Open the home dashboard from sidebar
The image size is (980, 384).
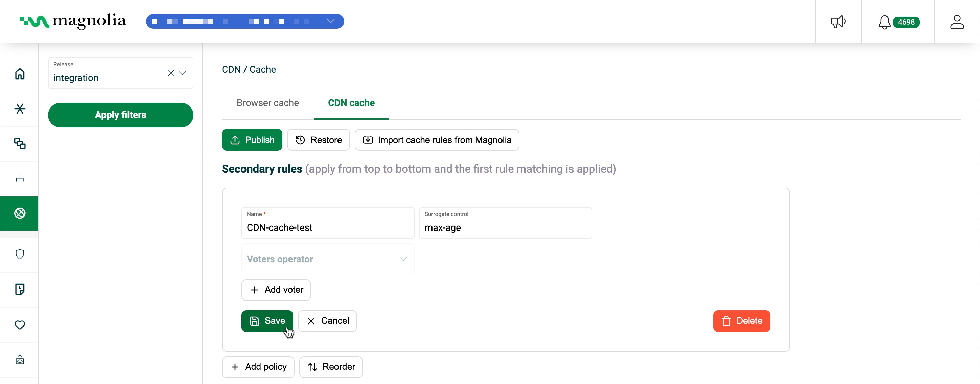(19, 74)
